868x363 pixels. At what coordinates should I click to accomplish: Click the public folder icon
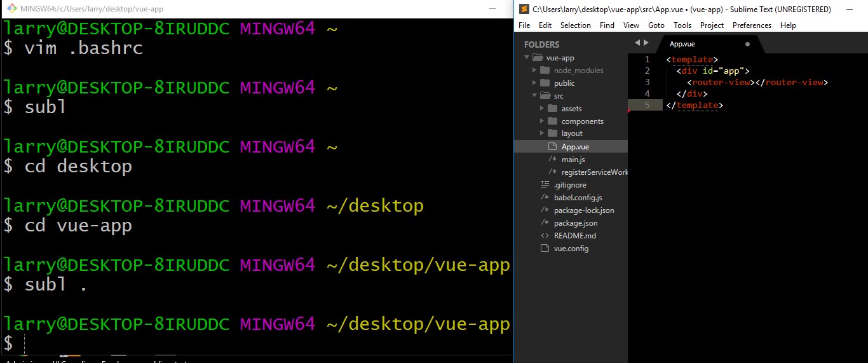[x=544, y=83]
